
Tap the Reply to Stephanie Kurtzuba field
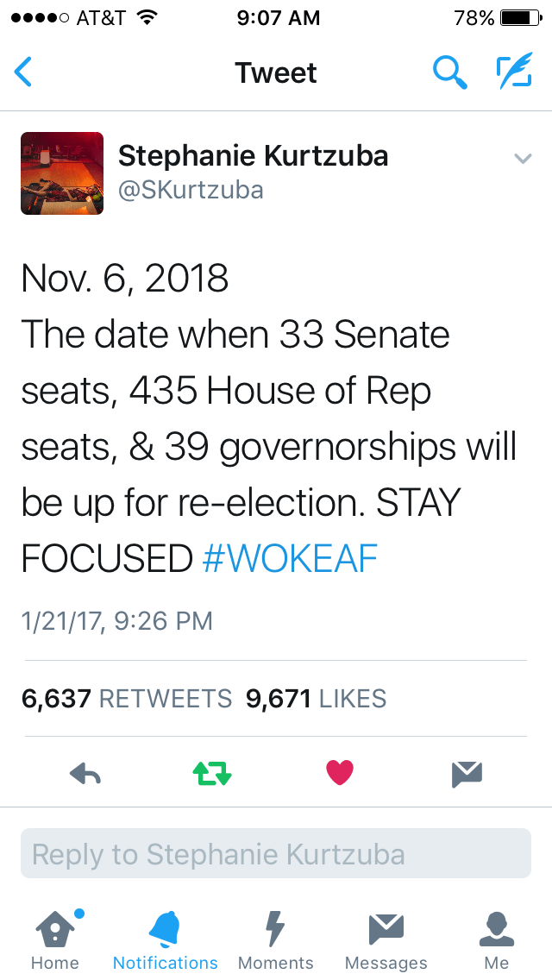(276, 854)
